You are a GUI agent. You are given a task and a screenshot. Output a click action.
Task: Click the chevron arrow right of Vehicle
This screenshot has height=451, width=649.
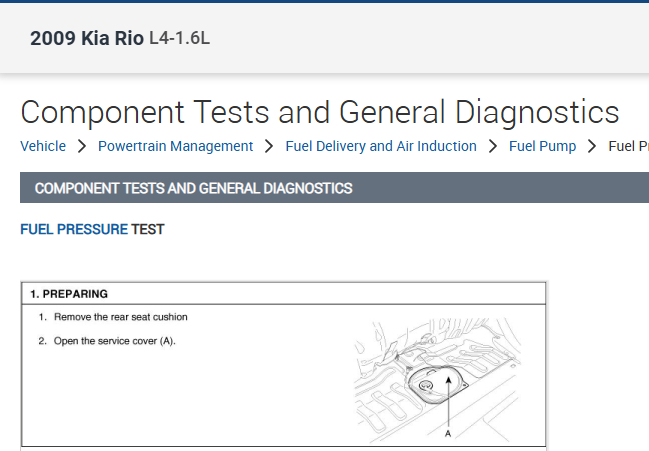coord(82,146)
